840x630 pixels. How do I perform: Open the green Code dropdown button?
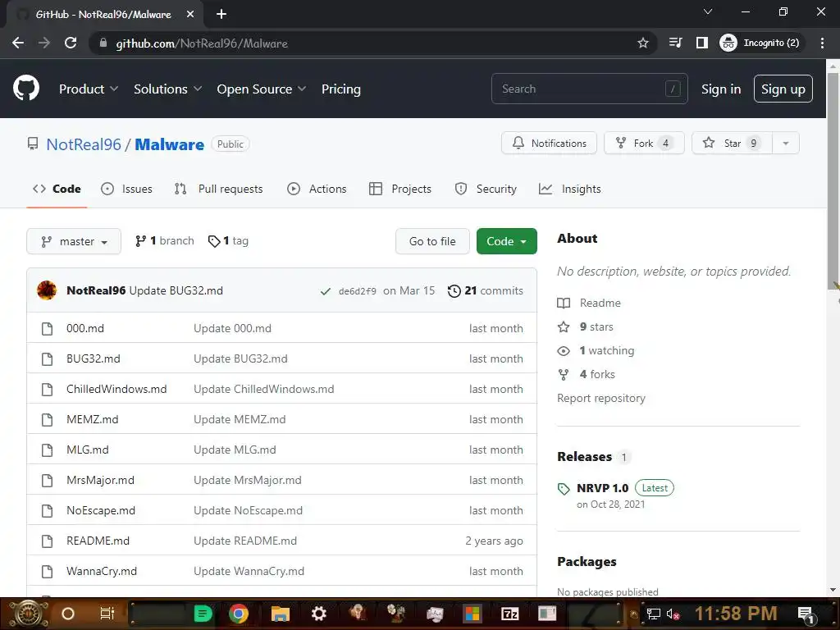[x=507, y=242]
